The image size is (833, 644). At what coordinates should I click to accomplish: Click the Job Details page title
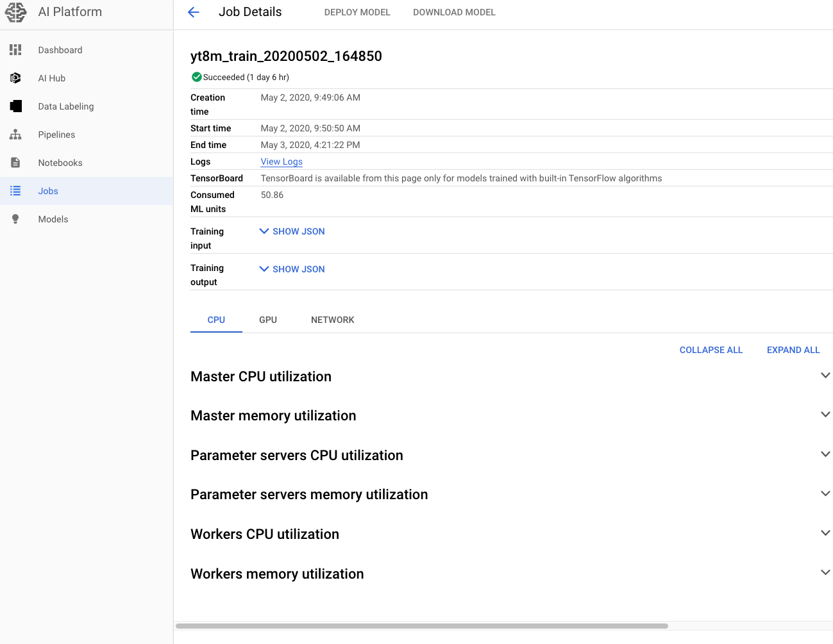tap(250, 12)
